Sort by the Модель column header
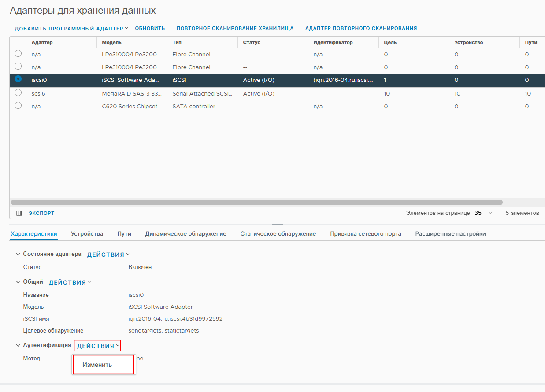This screenshot has height=392, width=545. click(111, 42)
